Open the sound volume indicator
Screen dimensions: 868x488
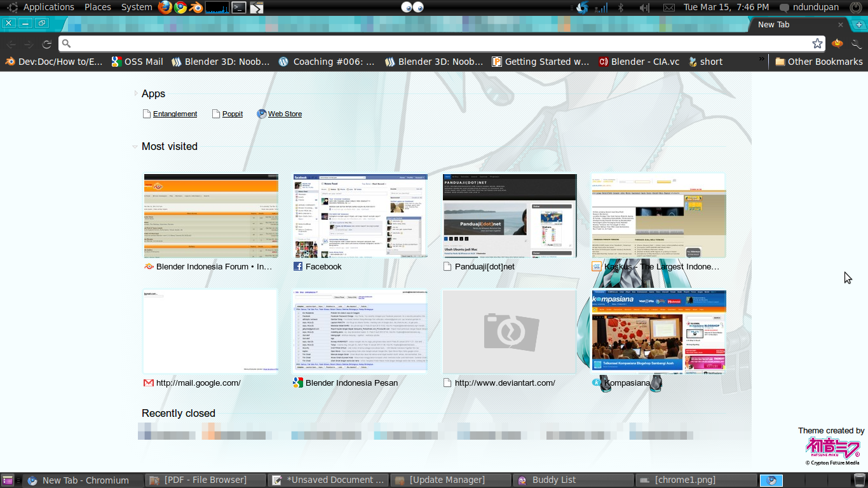click(x=644, y=8)
